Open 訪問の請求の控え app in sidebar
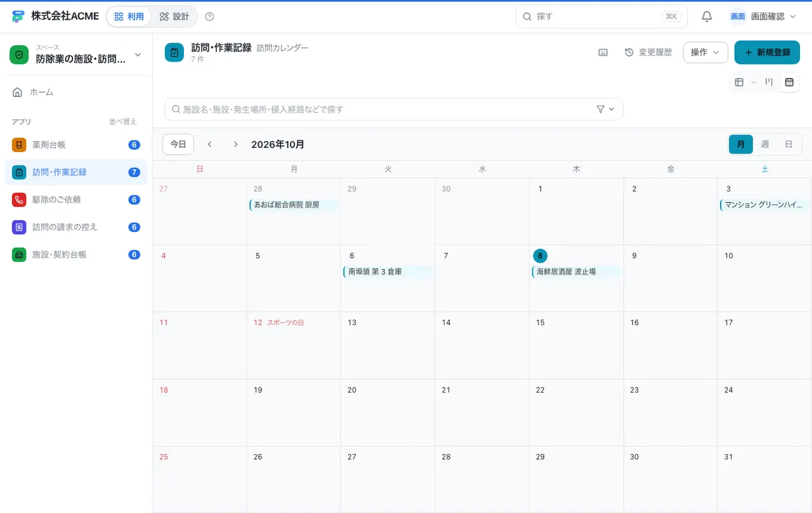Viewport: 812px width, 513px height. click(x=76, y=227)
